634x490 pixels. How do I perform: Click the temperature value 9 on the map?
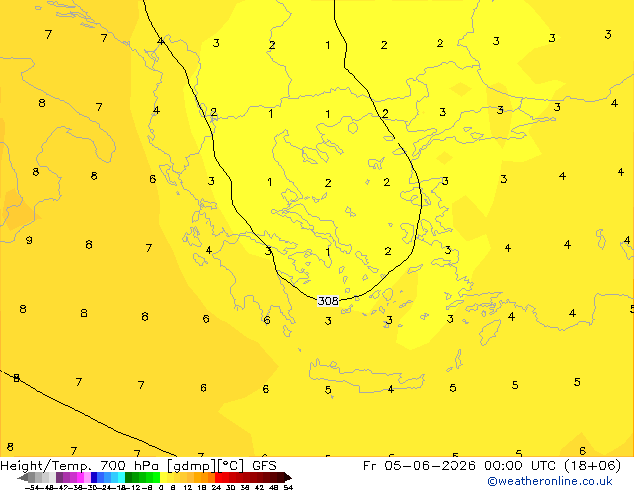pyautogui.click(x=29, y=241)
